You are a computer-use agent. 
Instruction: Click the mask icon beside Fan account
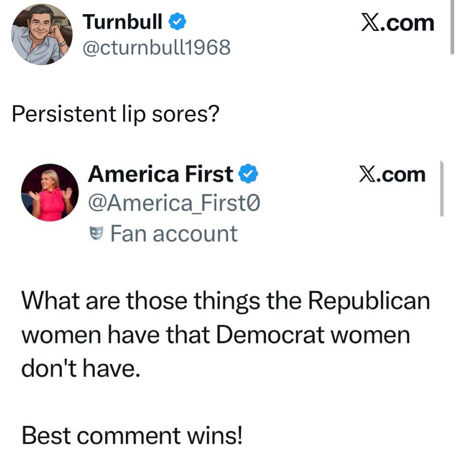tap(97, 233)
